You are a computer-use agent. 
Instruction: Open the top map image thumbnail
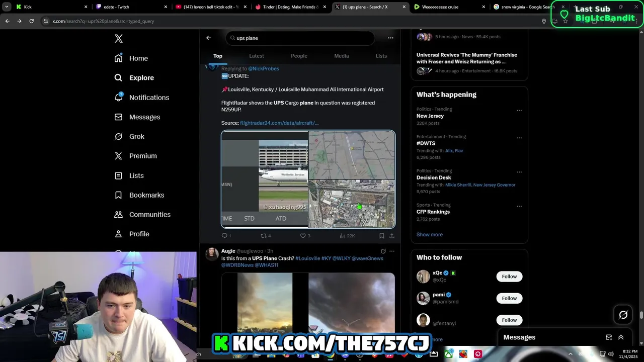pos(352,155)
